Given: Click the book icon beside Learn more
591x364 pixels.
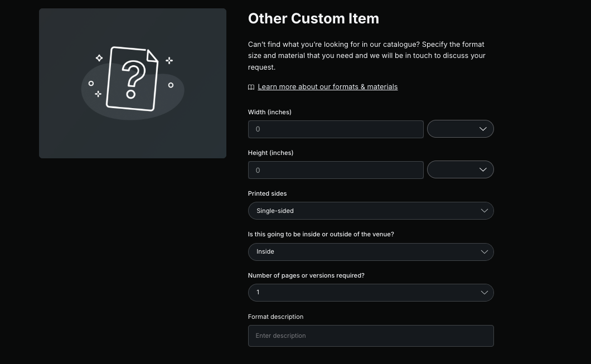Looking at the screenshot, I should coord(251,87).
